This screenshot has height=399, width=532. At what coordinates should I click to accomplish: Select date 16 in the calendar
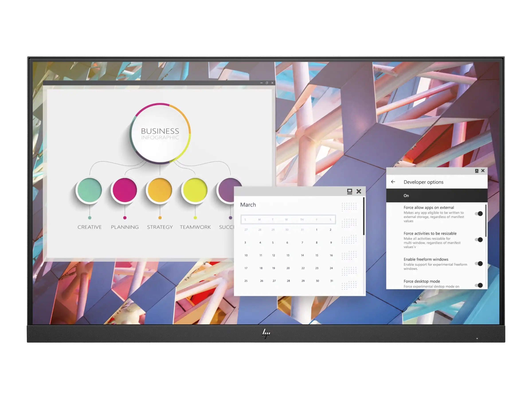pyautogui.click(x=331, y=255)
